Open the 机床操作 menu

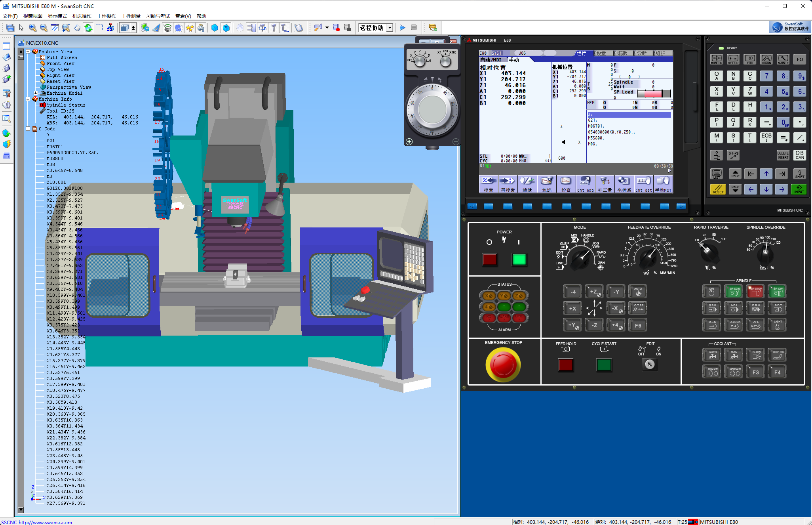(82, 16)
